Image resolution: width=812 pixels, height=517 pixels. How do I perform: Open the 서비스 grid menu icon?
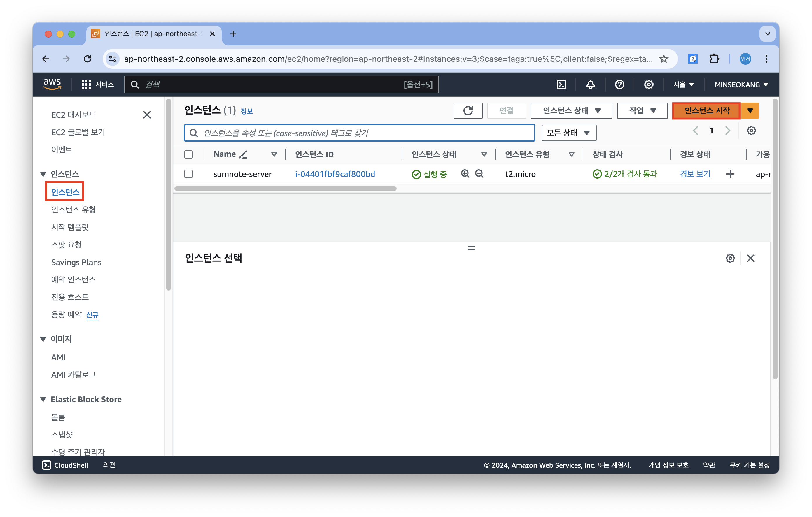coord(86,85)
